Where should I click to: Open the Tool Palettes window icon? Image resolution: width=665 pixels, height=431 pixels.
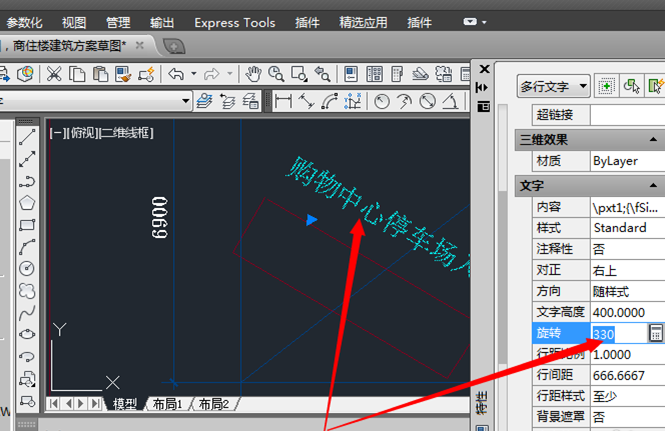click(x=397, y=74)
